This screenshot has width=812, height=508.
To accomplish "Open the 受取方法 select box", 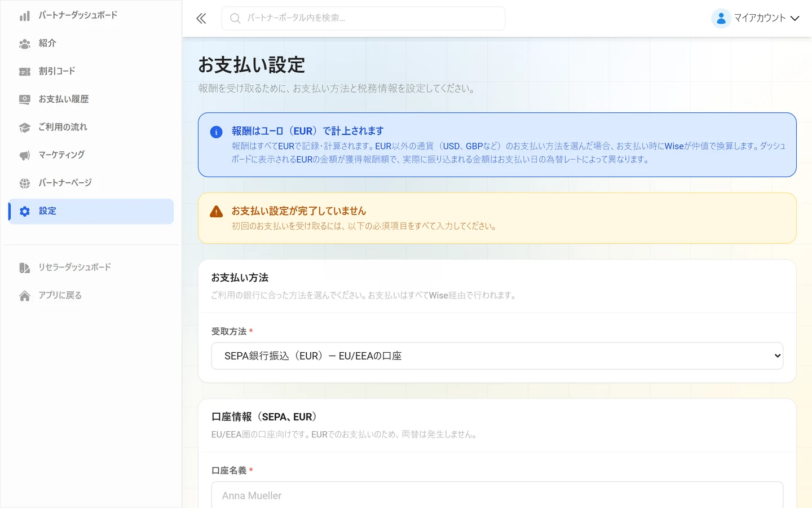I will point(497,356).
